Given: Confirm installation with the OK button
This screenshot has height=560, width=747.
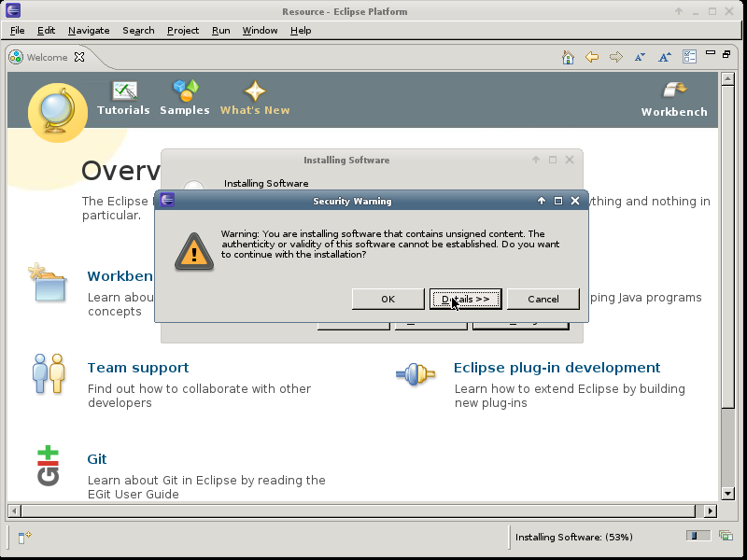Looking at the screenshot, I should pyautogui.click(x=388, y=299).
